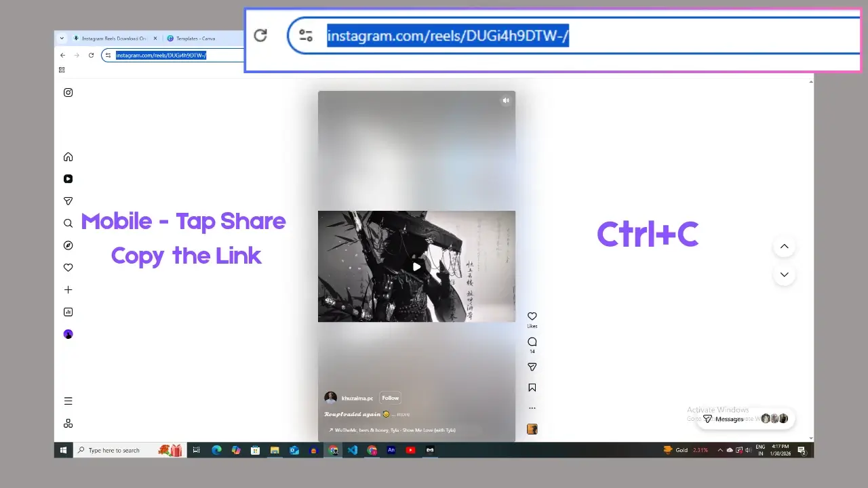Open the browser tab search dropdown

(x=62, y=38)
